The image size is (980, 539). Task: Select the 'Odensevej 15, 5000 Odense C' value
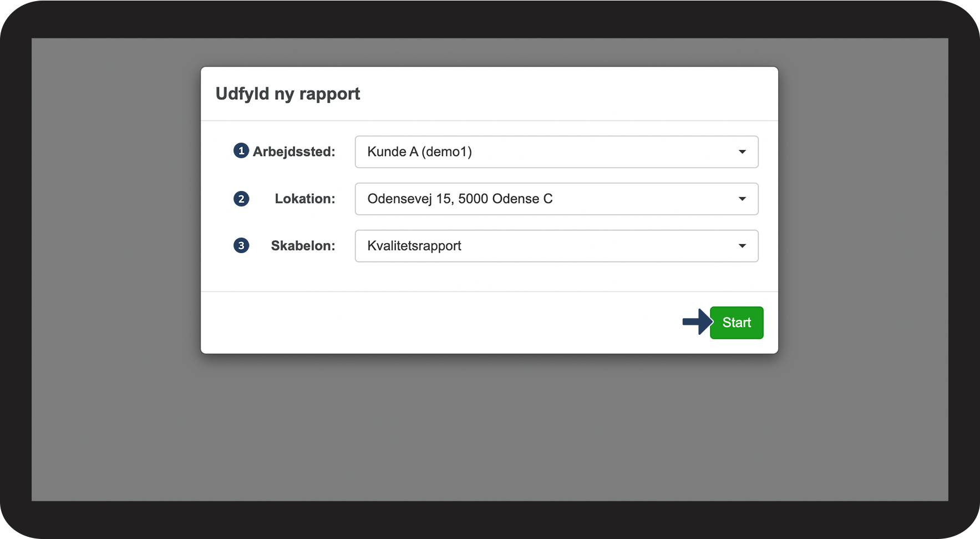pos(460,199)
